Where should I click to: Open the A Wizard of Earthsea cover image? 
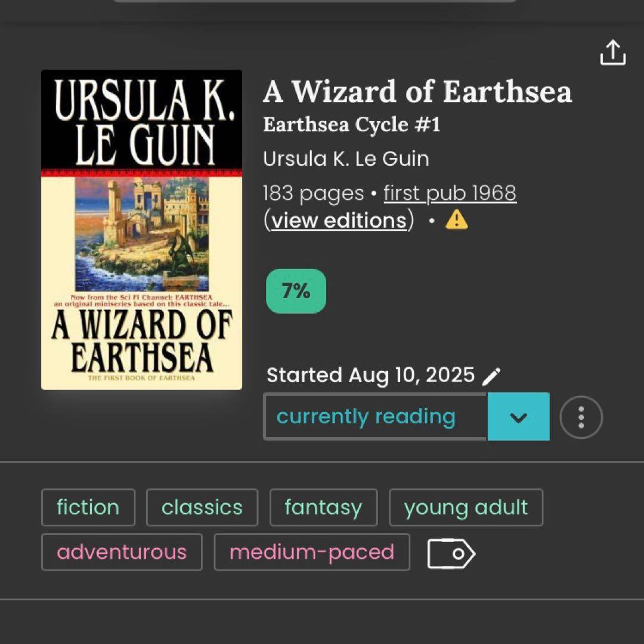click(141, 230)
